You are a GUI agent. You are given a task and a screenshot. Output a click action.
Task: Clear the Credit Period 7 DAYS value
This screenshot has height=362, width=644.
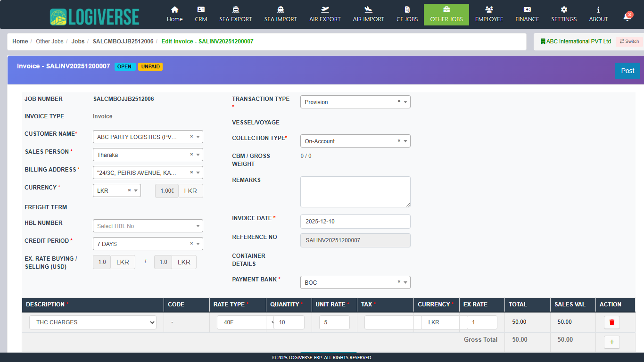(x=191, y=244)
